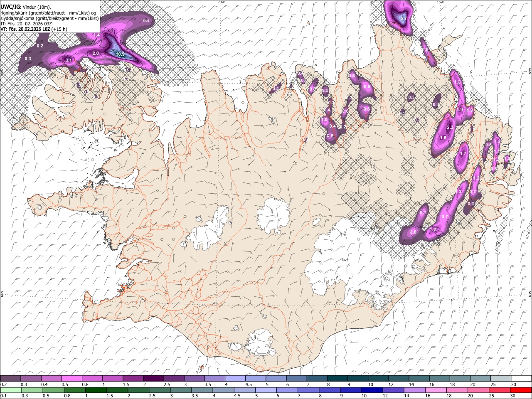The height and width of the screenshot is (399, 532).
Task: Select the navy blue 10 swatch, lower legend
Action: point(372,390)
